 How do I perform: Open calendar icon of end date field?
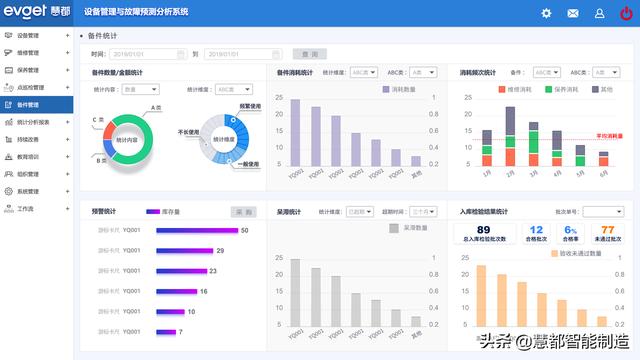pos(276,54)
